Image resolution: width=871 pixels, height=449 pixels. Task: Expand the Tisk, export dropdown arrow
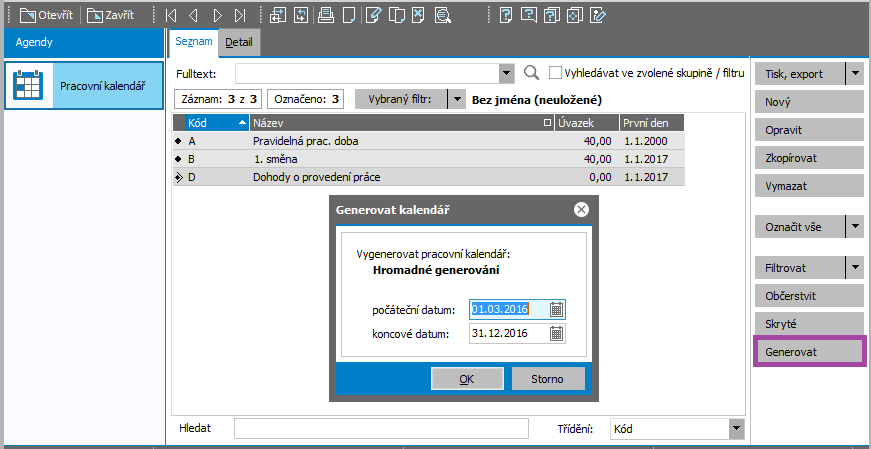click(x=855, y=74)
